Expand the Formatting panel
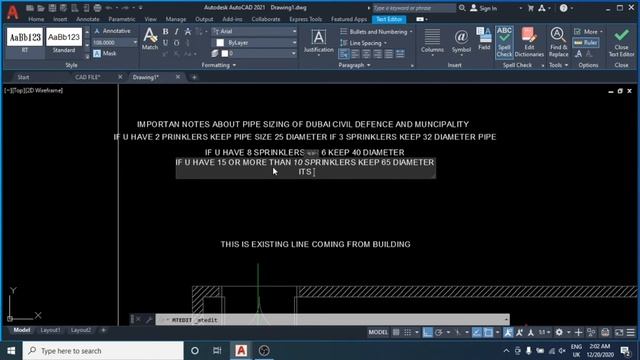 [218, 65]
